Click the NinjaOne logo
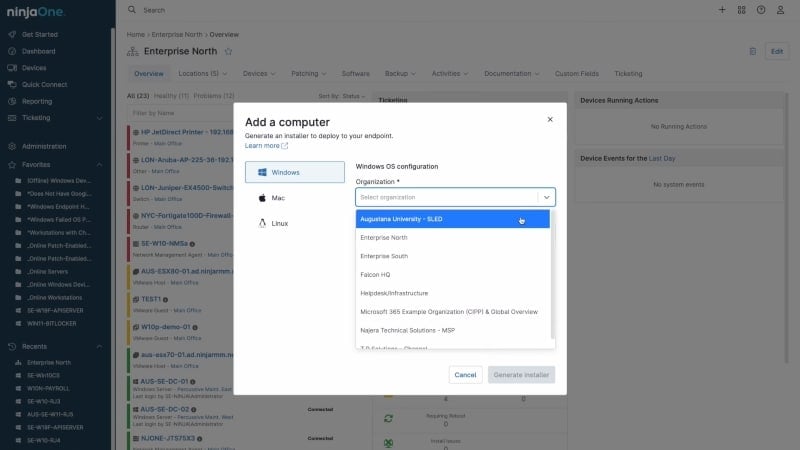The image size is (800, 450). tap(36, 12)
